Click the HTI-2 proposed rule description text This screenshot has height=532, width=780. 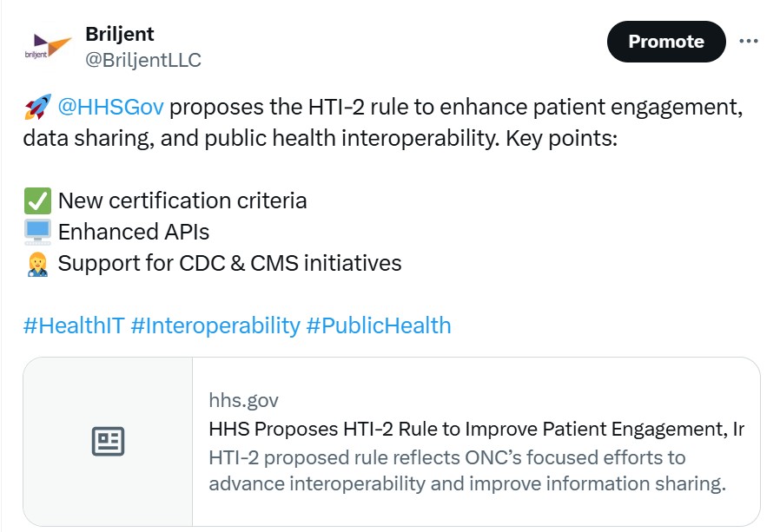point(467,470)
